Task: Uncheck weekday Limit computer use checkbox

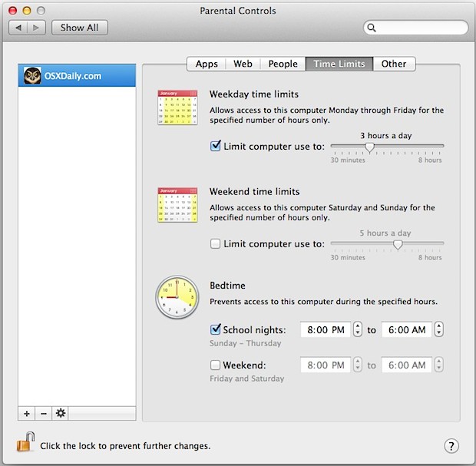Action: 215,146
